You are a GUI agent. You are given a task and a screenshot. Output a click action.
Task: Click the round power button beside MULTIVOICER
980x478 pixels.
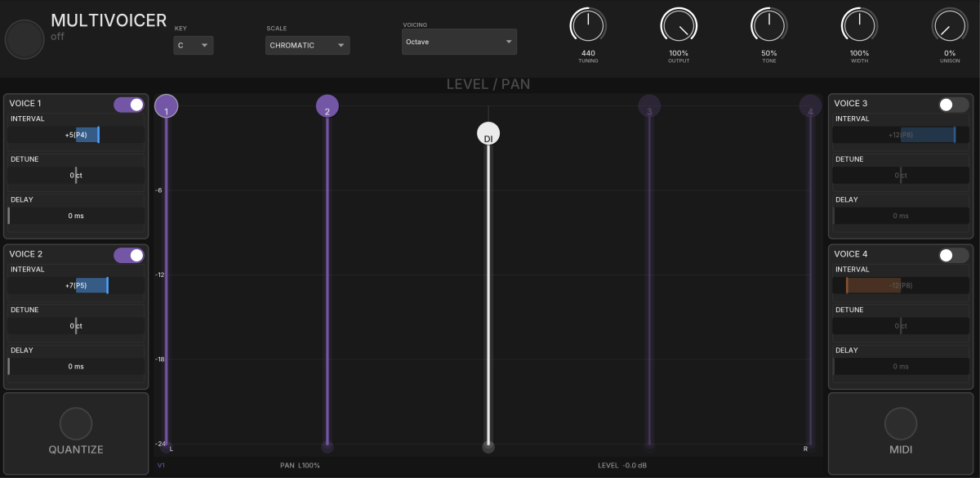tap(24, 38)
